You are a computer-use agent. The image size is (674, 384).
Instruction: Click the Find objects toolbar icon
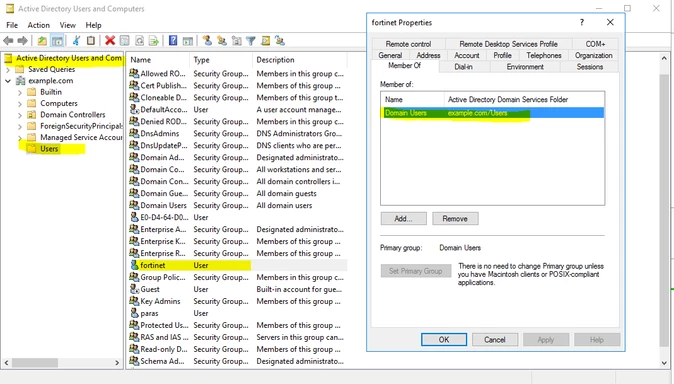(x=266, y=41)
